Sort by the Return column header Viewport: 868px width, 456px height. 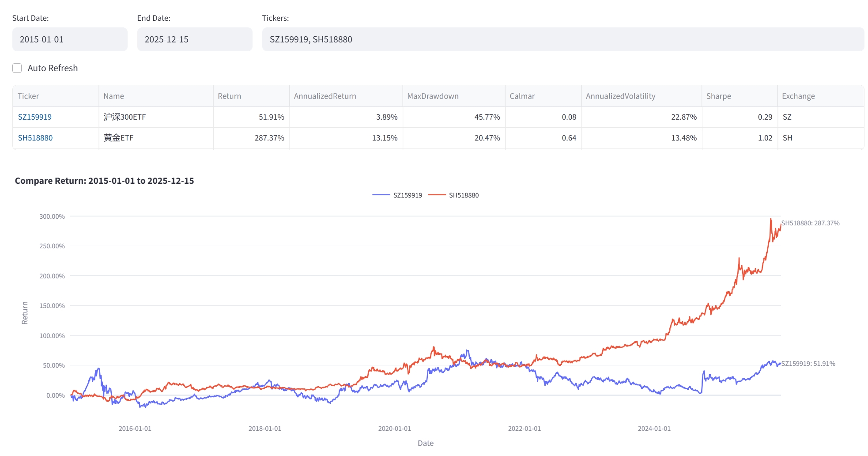229,96
